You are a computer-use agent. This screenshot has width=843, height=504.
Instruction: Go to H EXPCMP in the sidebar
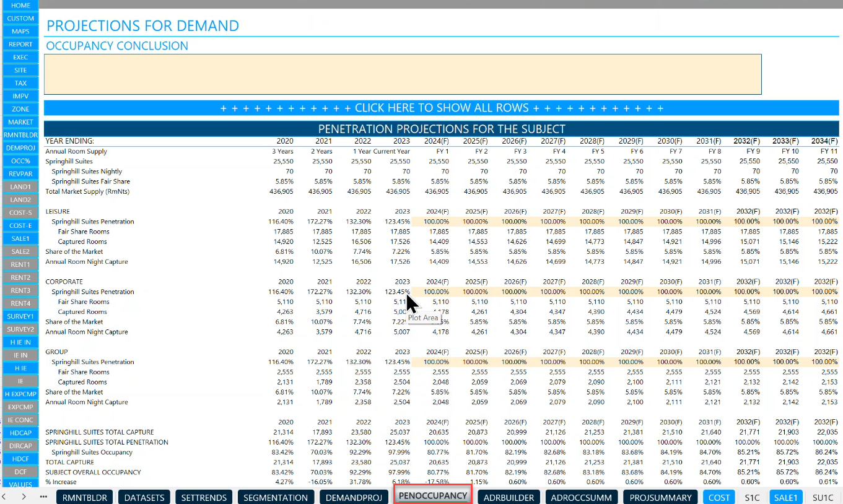click(20, 394)
